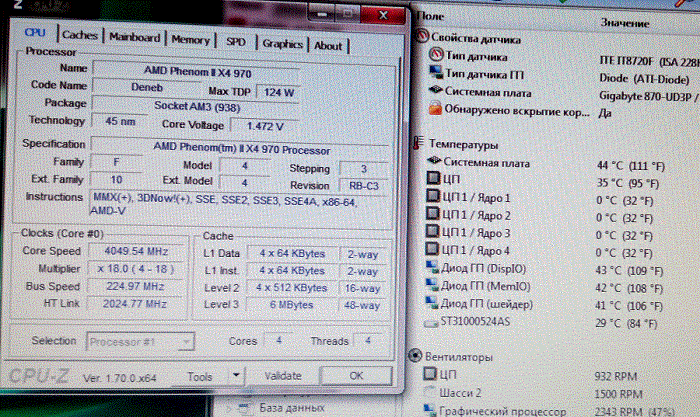Close the CPU-Z window
The image size is (700, 417).
click(383, 15)
